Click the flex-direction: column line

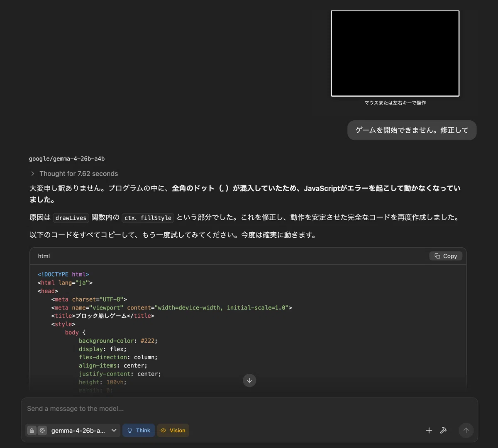pyautogui.click(x=118, y=357)
